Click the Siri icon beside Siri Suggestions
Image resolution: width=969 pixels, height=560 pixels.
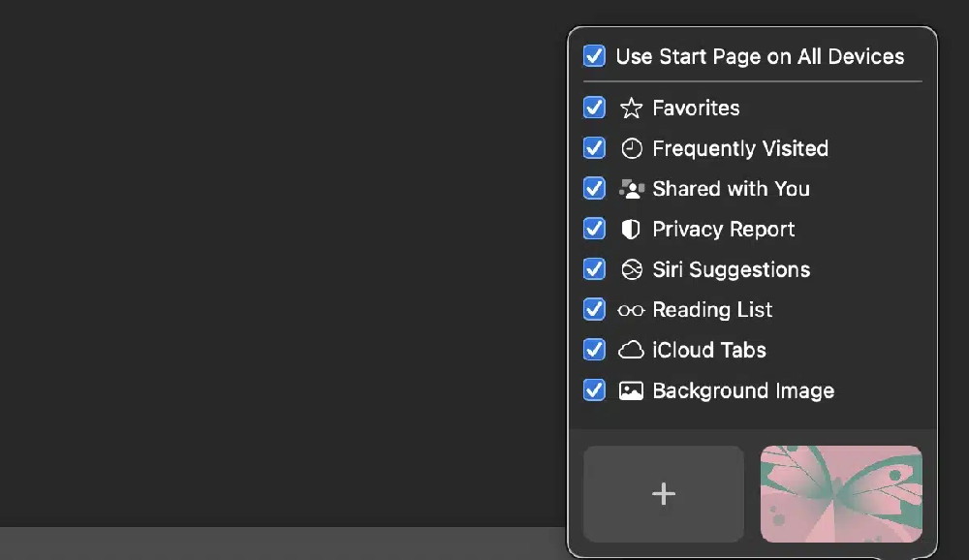(x=631, y=269)
